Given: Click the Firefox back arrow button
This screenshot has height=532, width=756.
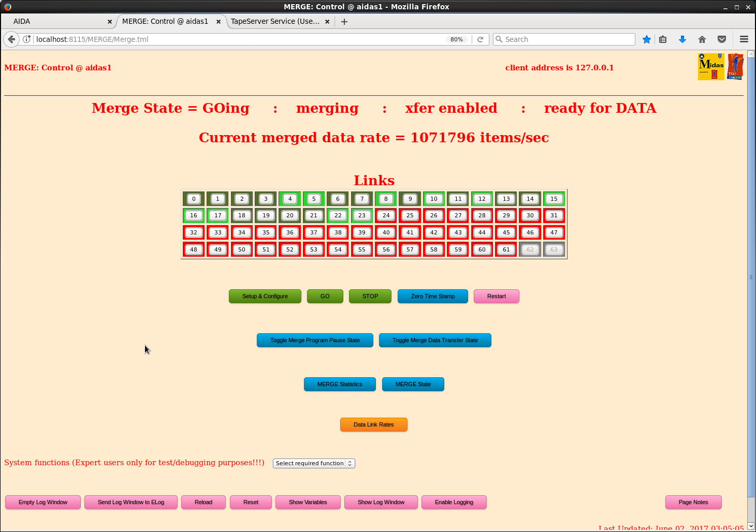Looking at the screenshot, I should click(11, 39).
